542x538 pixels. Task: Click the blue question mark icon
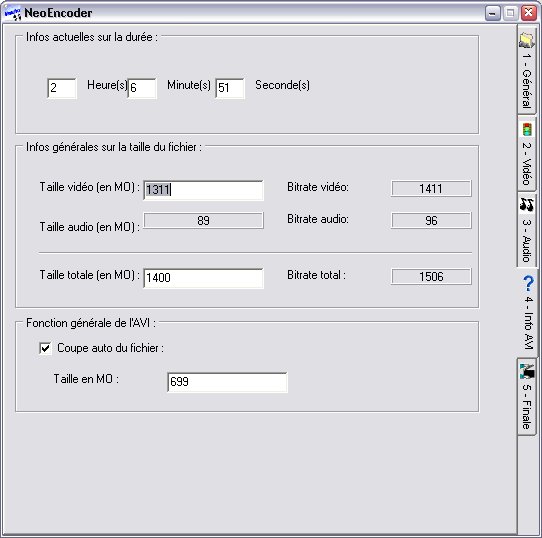coord(528,284)
